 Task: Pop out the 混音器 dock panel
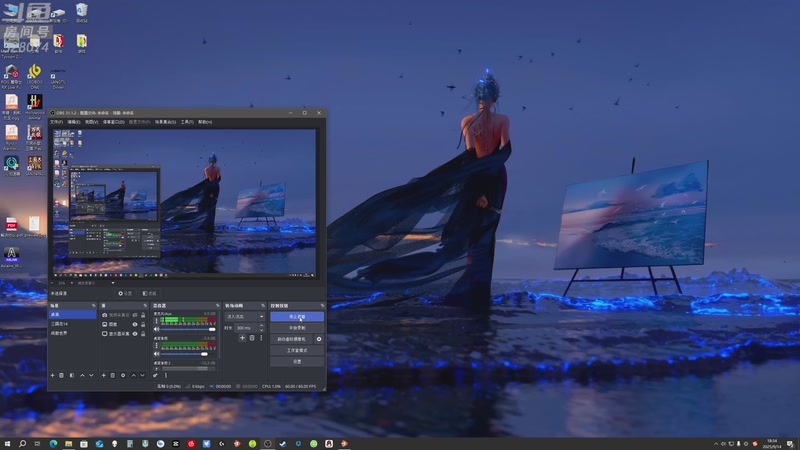pos(218,306)
